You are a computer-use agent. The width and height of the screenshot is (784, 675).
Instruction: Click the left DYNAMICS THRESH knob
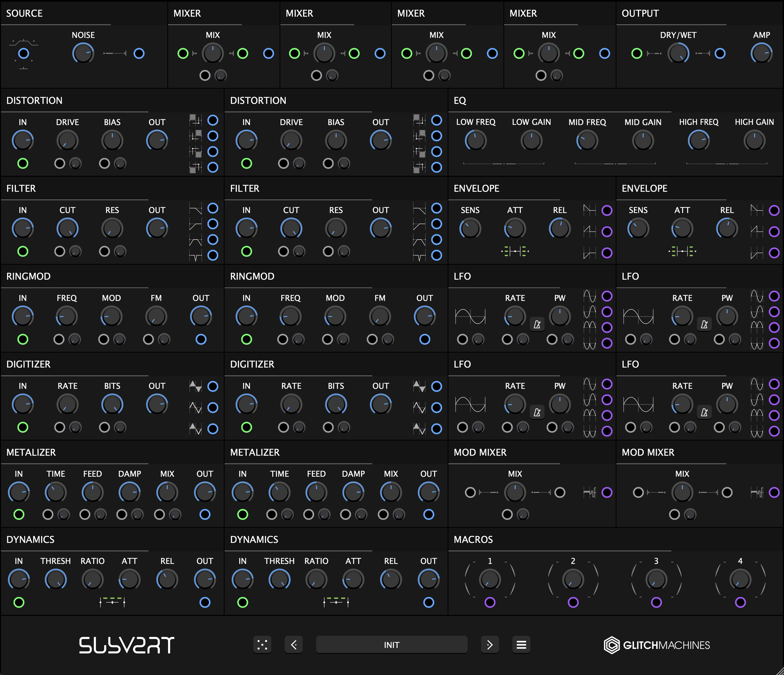[x=56, y=580]
